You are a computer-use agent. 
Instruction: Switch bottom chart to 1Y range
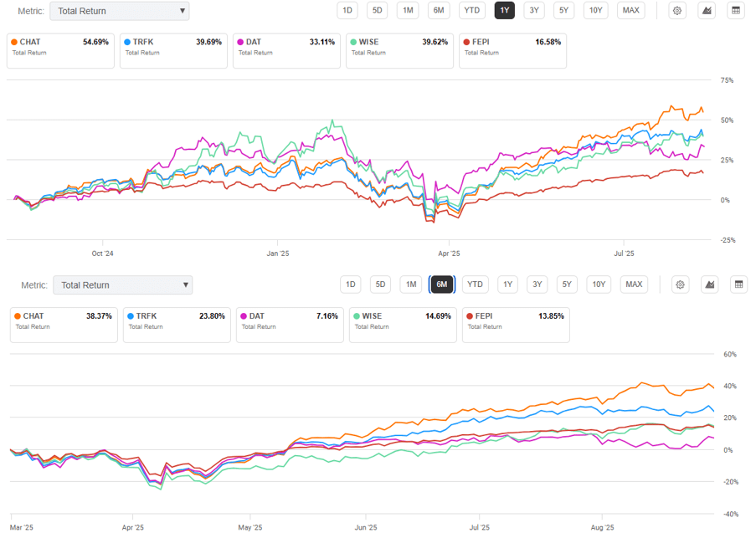[x=507, y=284]
